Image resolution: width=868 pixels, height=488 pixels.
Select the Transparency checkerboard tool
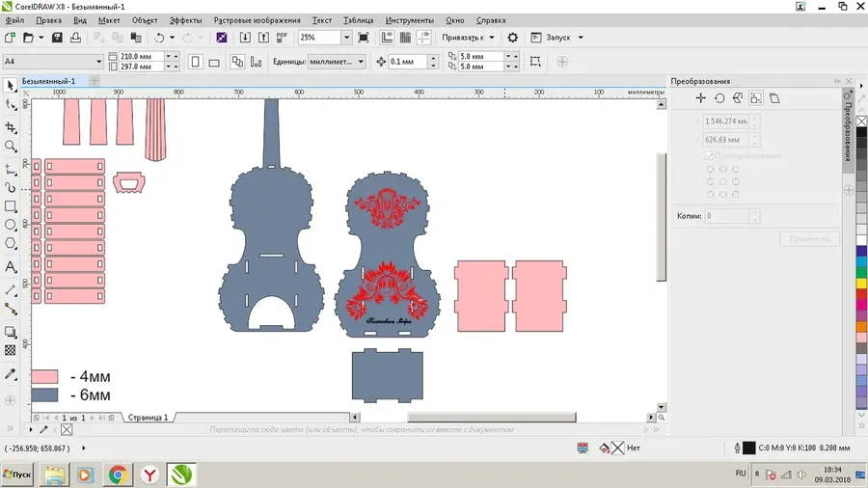[x=10, y=350]
